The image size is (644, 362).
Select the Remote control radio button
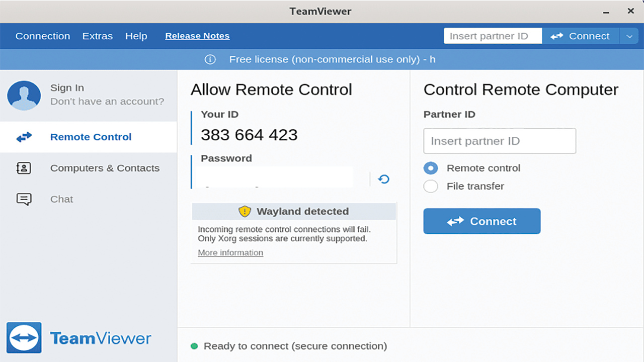[431, 168]
